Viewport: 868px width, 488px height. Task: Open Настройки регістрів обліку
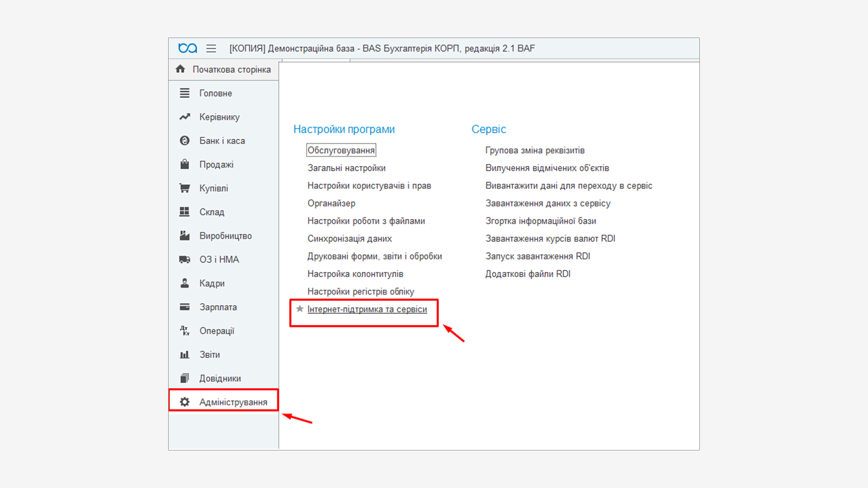(360, 291)
